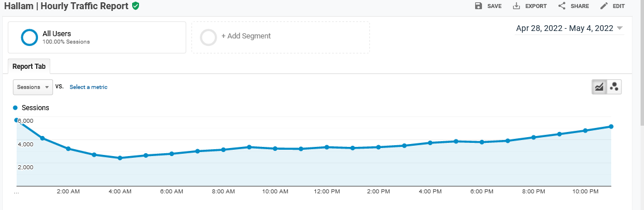
Task: Click the Sessions legend color dot
Action: [x=15, y=107]
